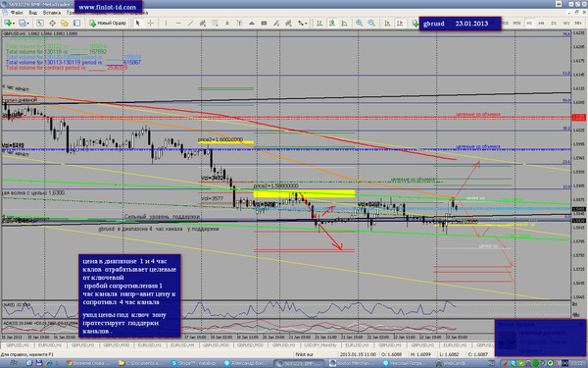Zoom out the chart view
588x368 pixels.
pos(371,24)
